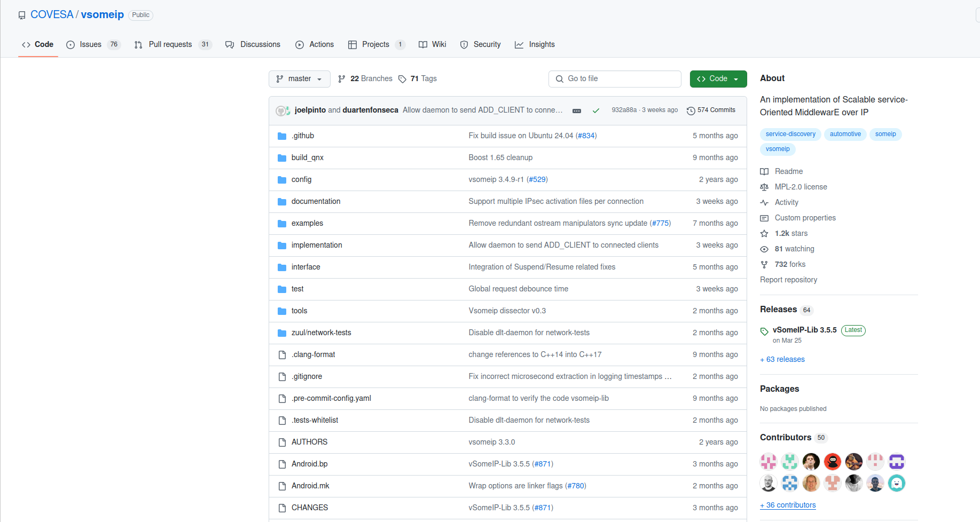The width and height of the screenshot is (980, 522).
Task: Click the Activity pulse icon
Action: (764, 203)
